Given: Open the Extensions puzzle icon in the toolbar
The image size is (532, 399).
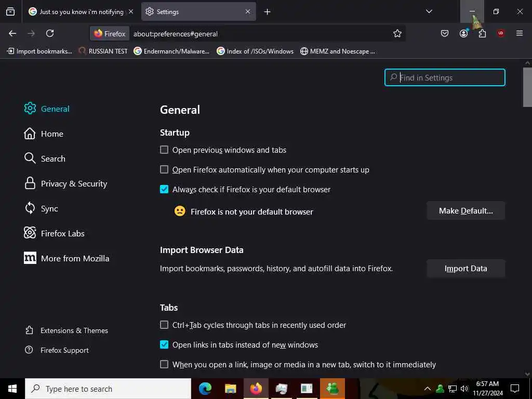Looking at the screenshot, I should pyautogui.click(x=482, y=33).
